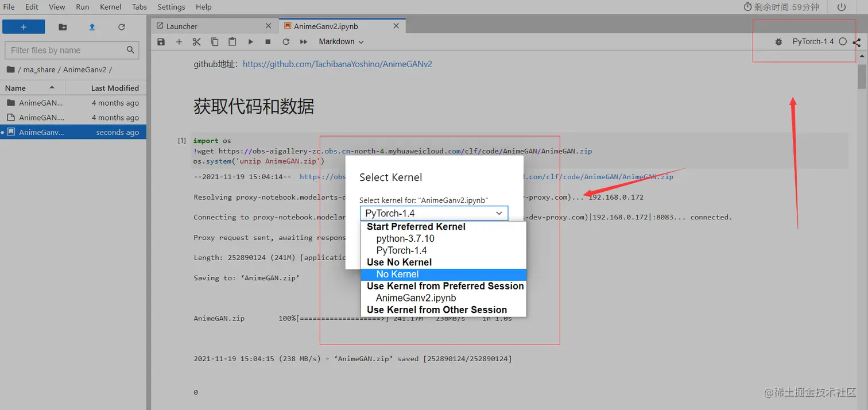Open the AnimeGANv2 github link
The image size is (868, 410).
(x=338, y=64)
